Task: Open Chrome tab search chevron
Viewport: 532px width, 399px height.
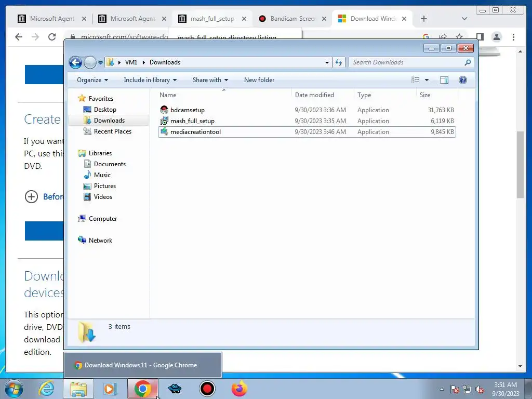Action: click(464, 19)
